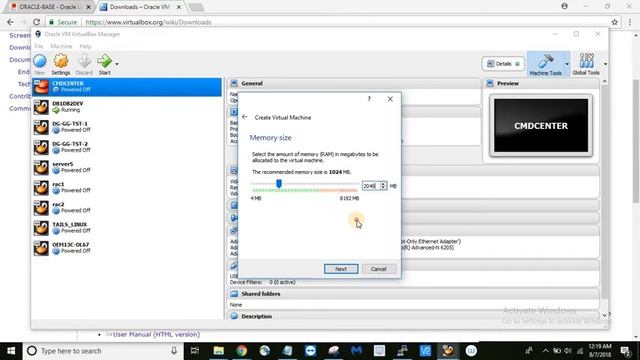
Task: Select the CMDCENTER virtual machine
Action: tap(127, 87)
